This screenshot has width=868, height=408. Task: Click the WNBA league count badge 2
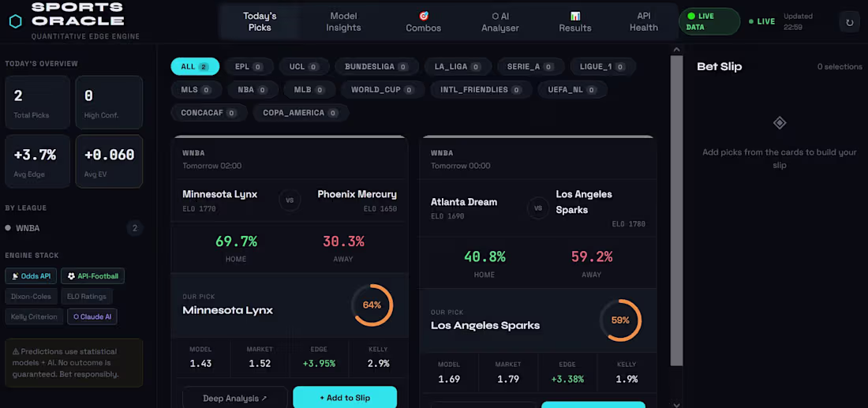point(134,228)
